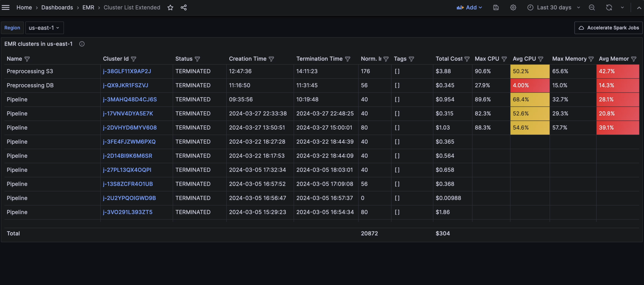Show panel info for EMR clusters
Viewport: 644px width, 285px height.
[x=82, y=44]
